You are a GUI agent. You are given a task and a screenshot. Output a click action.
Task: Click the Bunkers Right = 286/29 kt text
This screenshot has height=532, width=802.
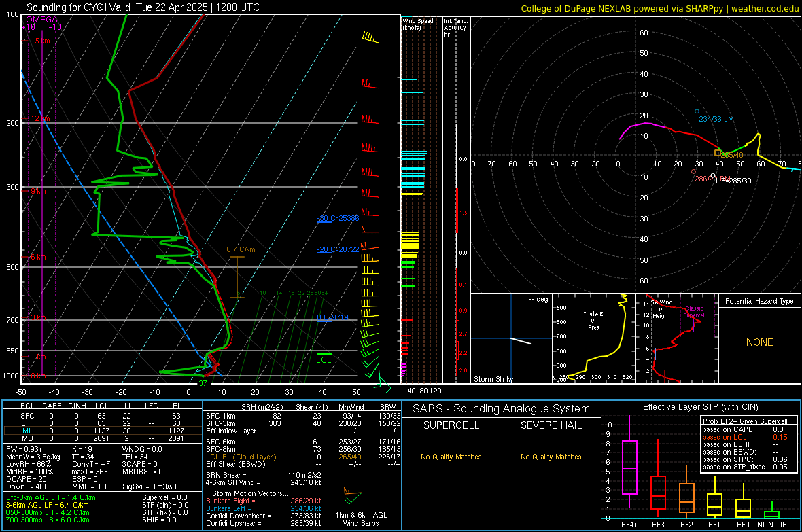click(264, 501)
